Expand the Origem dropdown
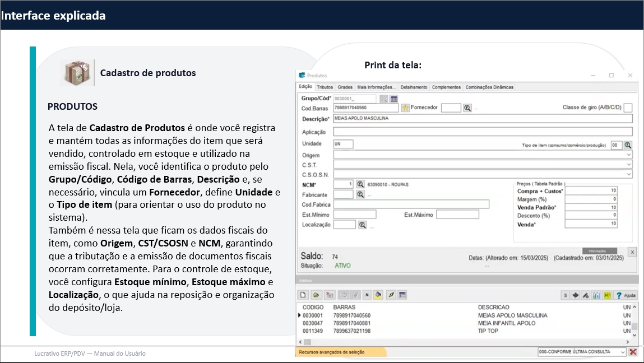644x363 pixels. (628, 155)
